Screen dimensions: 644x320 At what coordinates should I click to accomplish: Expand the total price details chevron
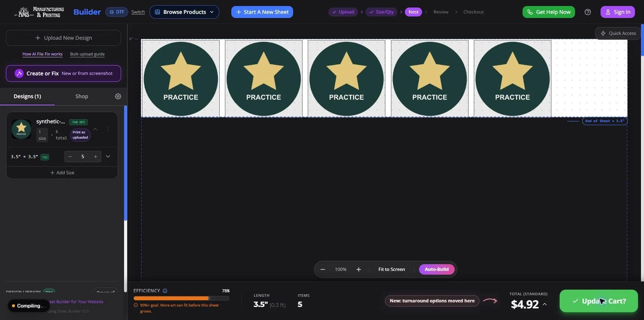pos(545,304)
